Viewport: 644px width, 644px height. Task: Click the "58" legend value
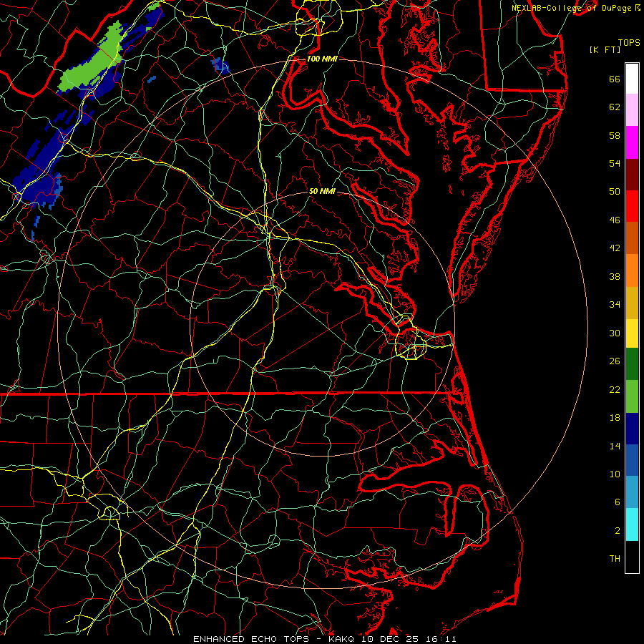click(x=615, y=135)
